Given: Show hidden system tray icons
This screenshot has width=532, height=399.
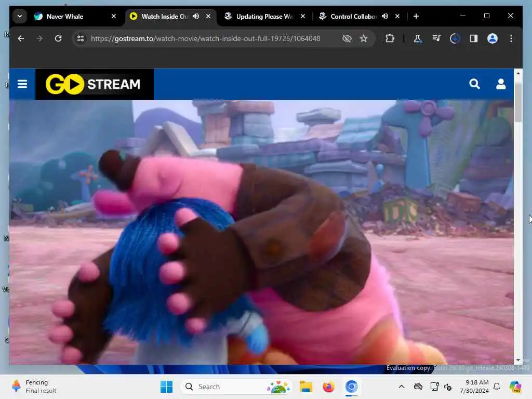Looking at the screenshot, I should [x=402, y=387].
